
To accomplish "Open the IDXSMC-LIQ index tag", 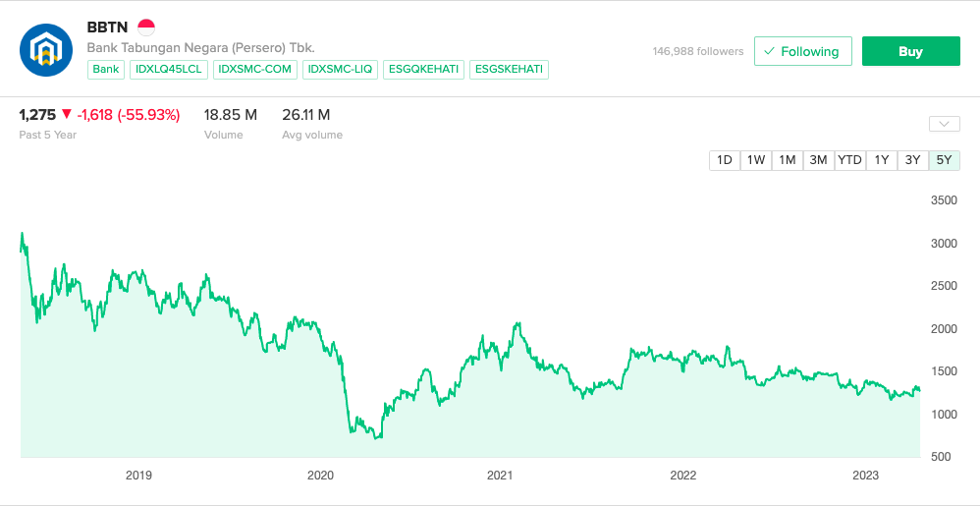I will 340,70.
